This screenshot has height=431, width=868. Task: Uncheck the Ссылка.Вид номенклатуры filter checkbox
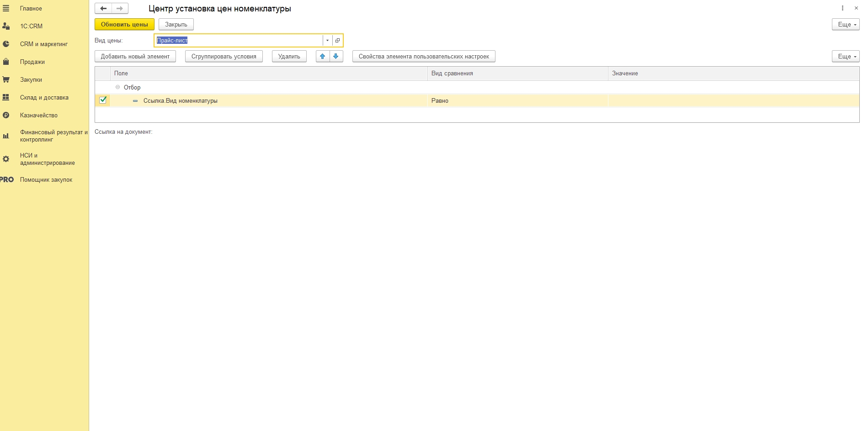point(103,100)
